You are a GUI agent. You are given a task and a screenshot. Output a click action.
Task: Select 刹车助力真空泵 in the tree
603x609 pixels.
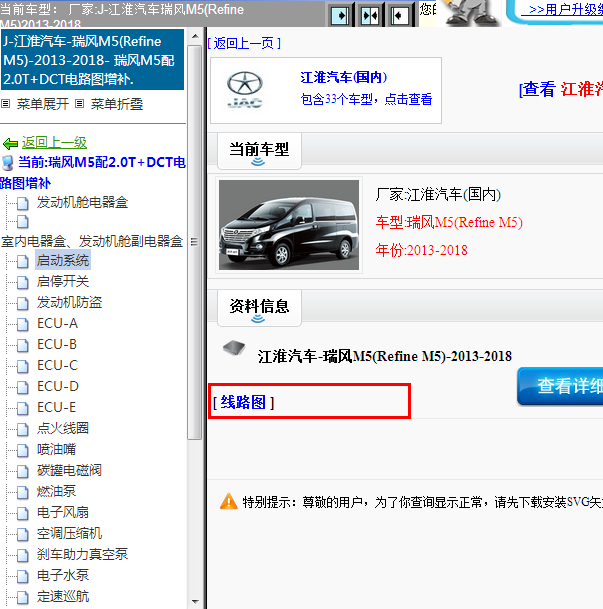82,554
